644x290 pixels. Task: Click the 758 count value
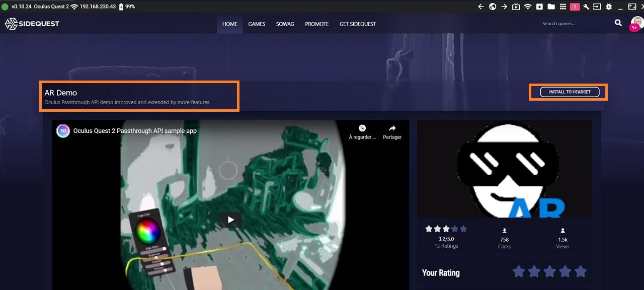click(x=505, y=240)
